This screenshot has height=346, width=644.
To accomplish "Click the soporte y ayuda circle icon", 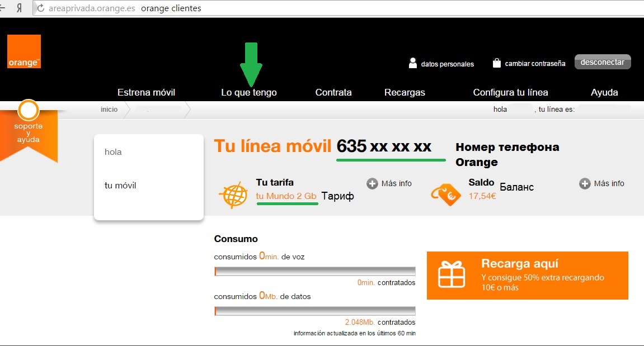I will click(29, 110).
